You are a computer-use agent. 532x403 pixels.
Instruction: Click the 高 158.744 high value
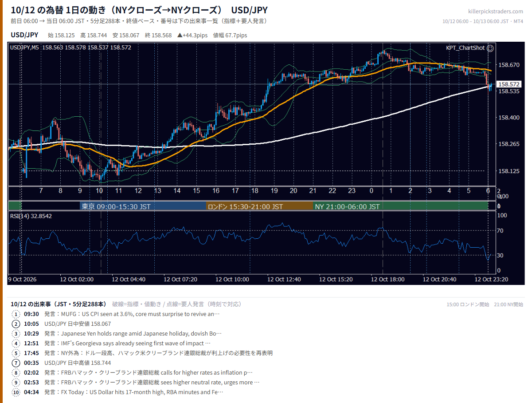click(94, 35)
